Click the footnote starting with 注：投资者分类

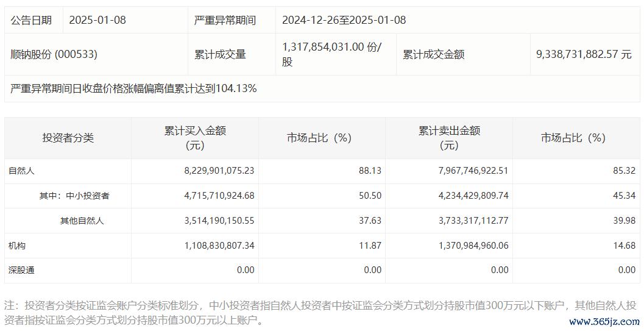pos(320,313)
